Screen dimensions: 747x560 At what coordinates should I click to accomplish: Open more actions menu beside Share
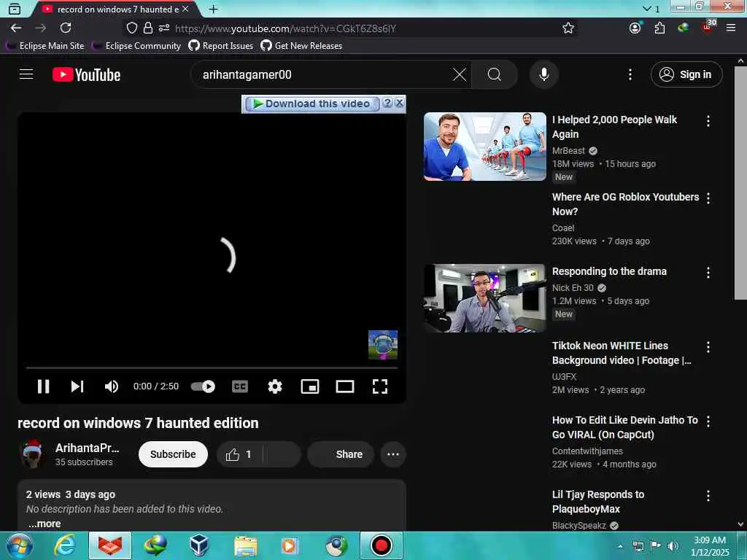click(393, 454)
